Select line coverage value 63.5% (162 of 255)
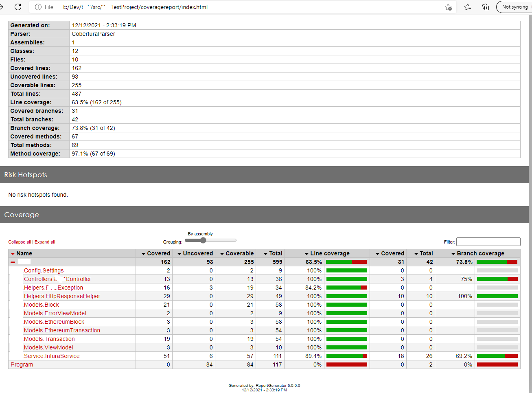This screenshot has width=532, height=393. [96, 102]
